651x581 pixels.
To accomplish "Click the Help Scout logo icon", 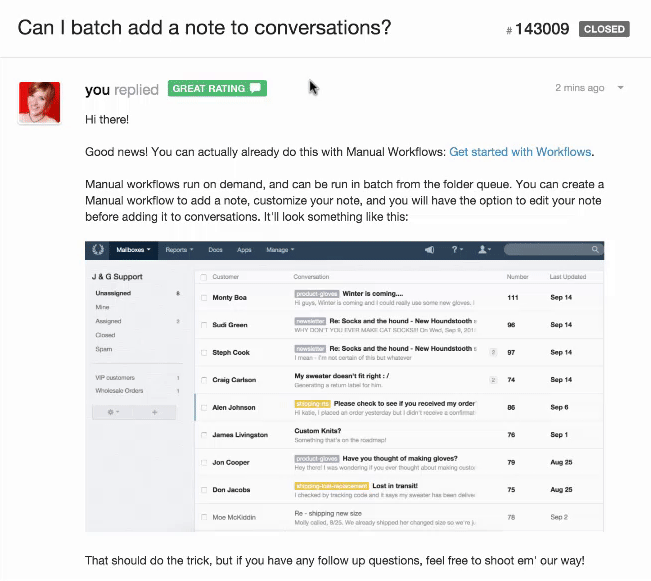I will (97, 250).
